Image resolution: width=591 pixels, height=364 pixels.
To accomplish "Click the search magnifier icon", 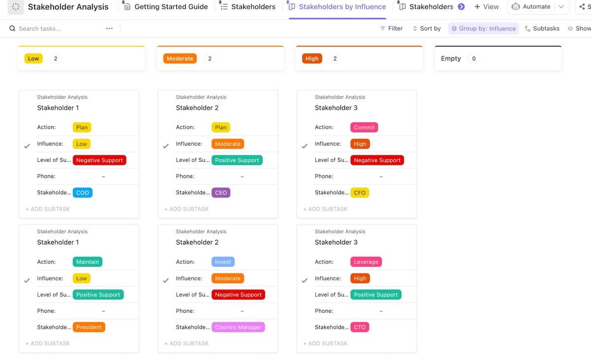I will click(12, 29).
